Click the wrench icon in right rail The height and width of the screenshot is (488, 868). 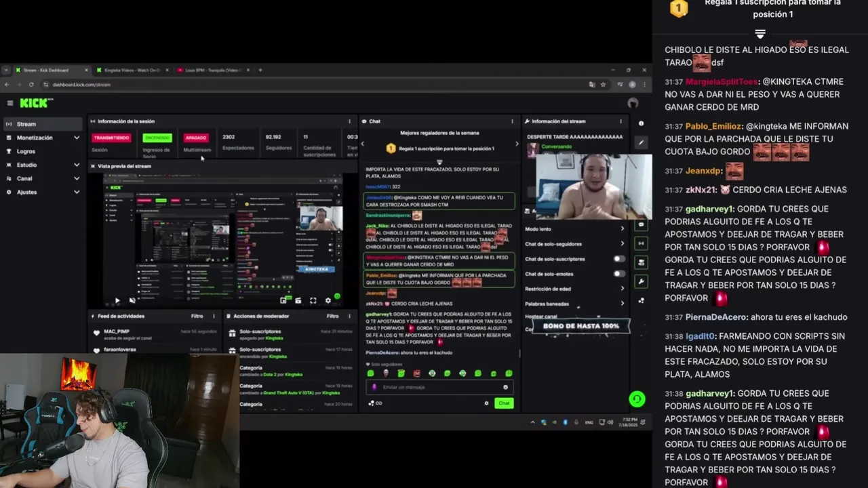(641, 281)
